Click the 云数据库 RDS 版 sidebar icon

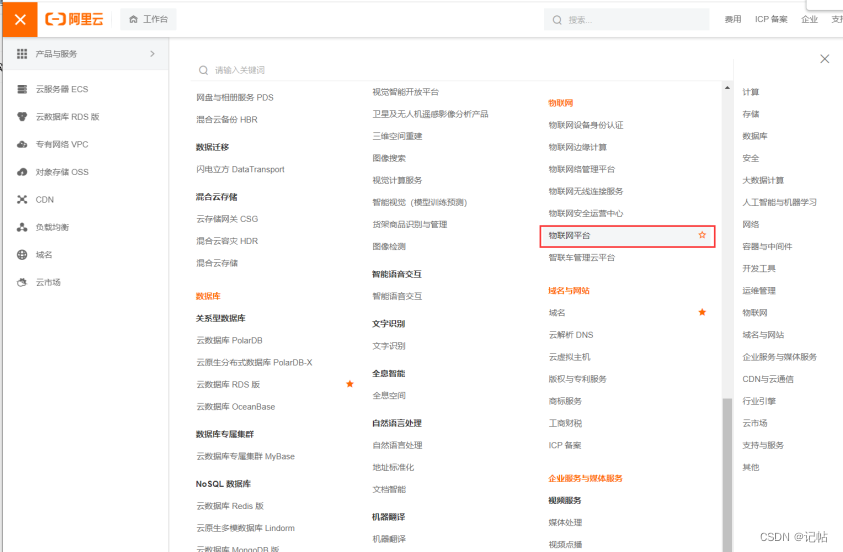click(22, 117)
